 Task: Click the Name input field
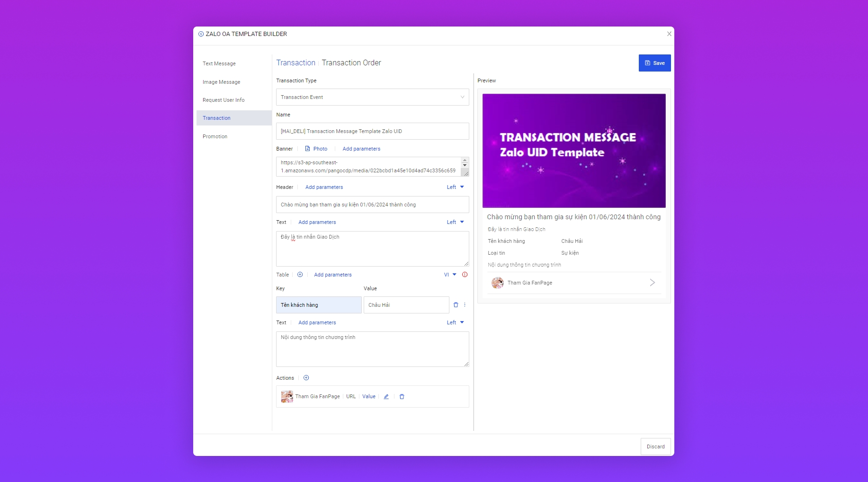pos(372,131)
